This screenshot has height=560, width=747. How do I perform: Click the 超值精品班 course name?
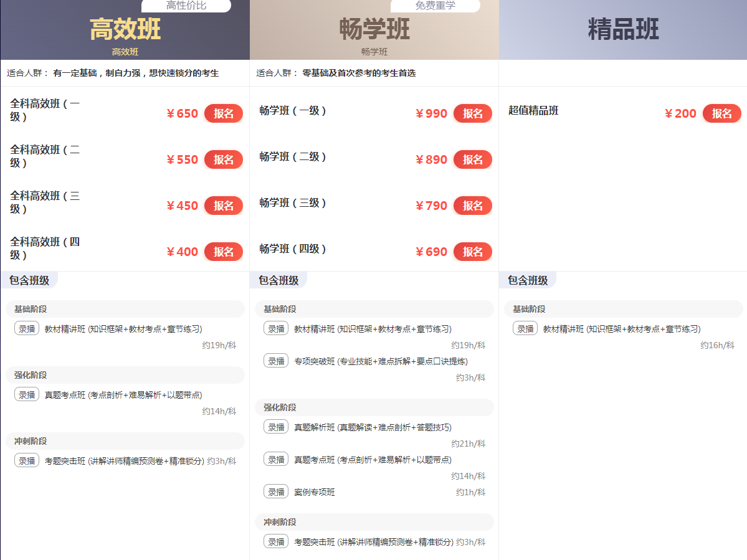[533, 110]
